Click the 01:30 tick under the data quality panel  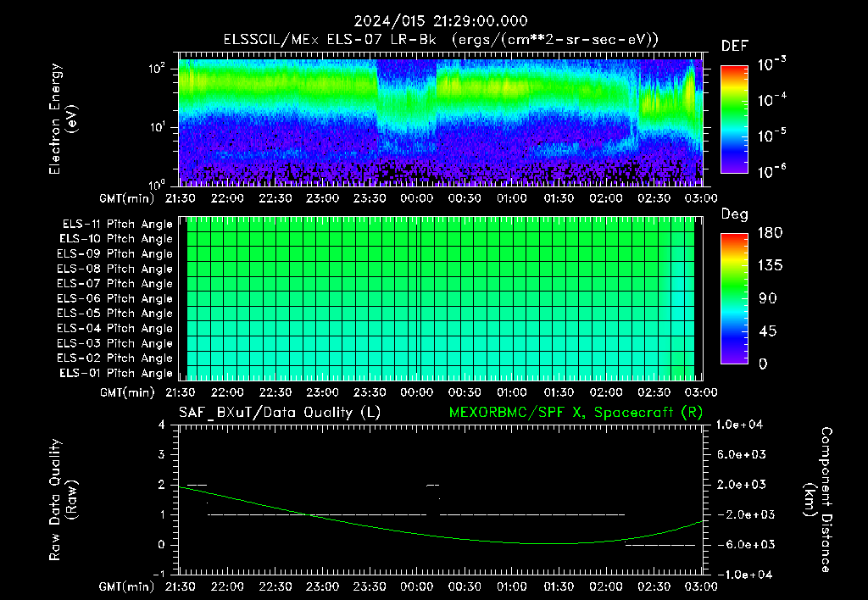pyautogui.click(x=559, y=586)
